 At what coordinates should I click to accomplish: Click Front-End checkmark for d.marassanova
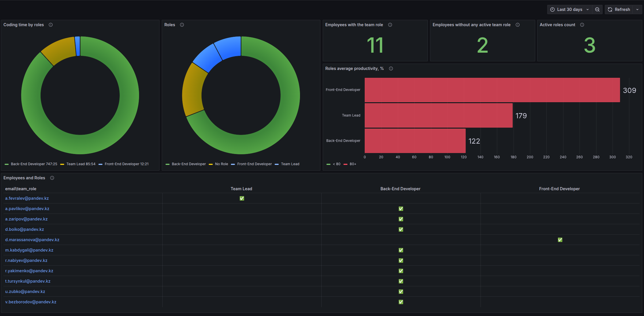pyautogui.click(x=560, y=240)
